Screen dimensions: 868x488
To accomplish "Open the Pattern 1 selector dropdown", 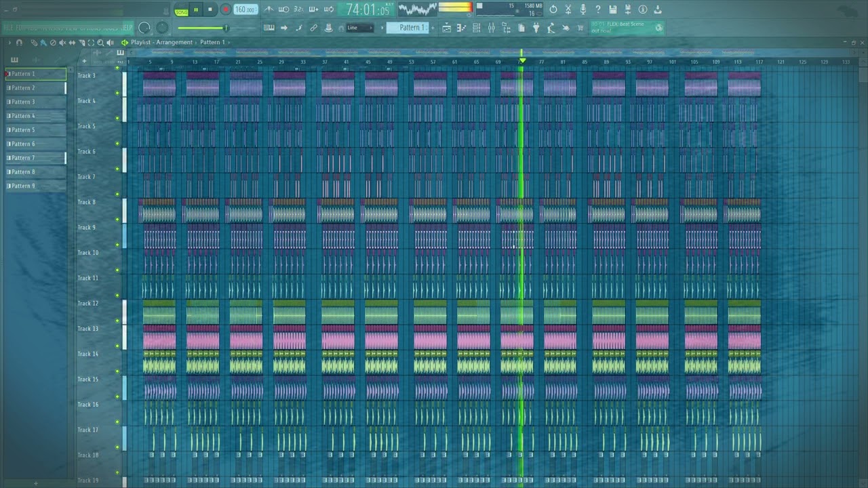I will tap(406, 28).
